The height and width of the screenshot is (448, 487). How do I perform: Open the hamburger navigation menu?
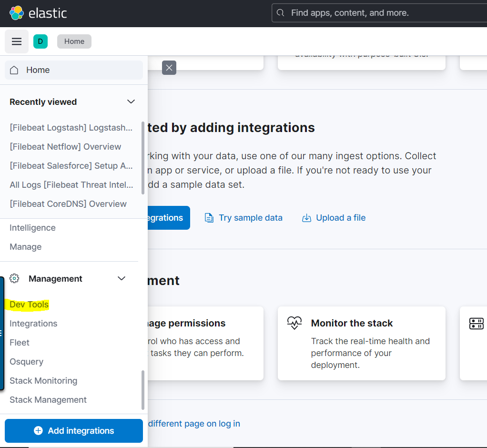click(x=16, y=41)
